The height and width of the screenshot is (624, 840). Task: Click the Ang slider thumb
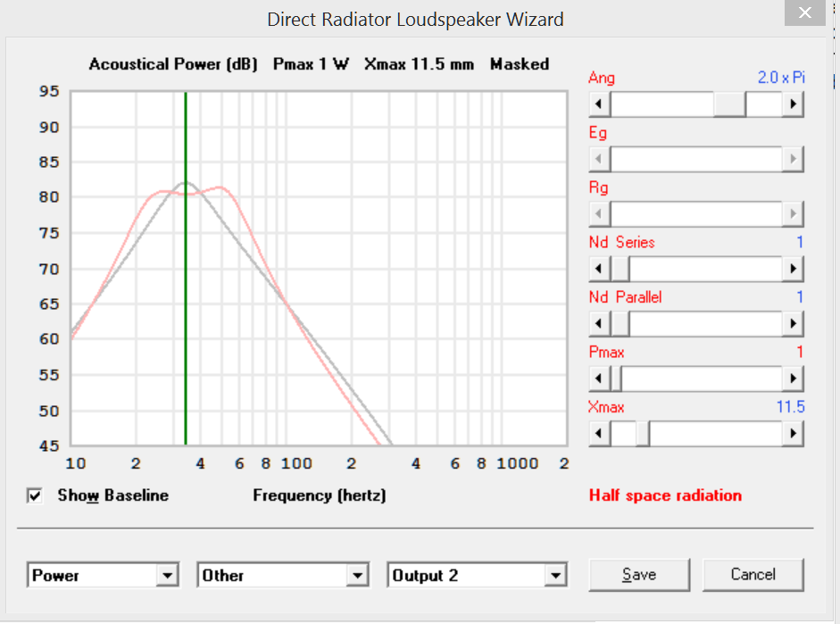tap(729, 104)
